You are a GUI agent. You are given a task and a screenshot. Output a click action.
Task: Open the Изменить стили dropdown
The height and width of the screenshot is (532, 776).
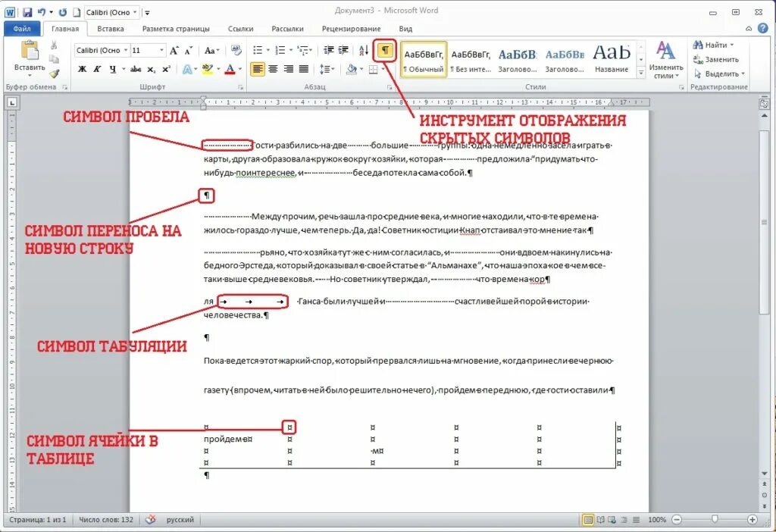[x=665, y=61]
